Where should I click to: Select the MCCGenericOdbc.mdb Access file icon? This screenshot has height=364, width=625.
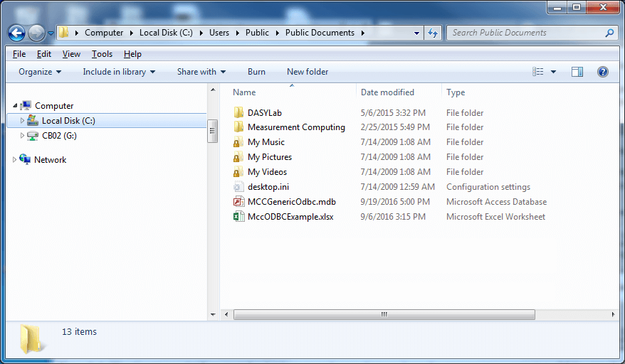pos(238,202)
